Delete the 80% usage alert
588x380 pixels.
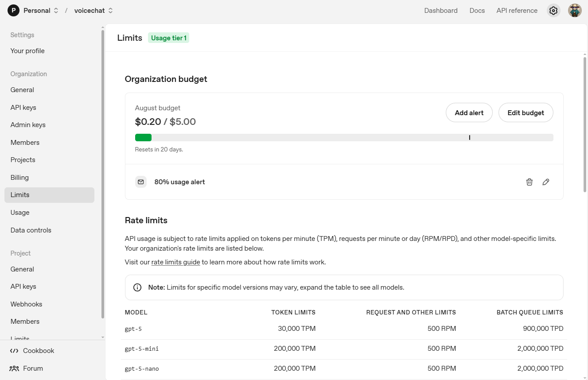pyautogui.click(x=529, y=182)
